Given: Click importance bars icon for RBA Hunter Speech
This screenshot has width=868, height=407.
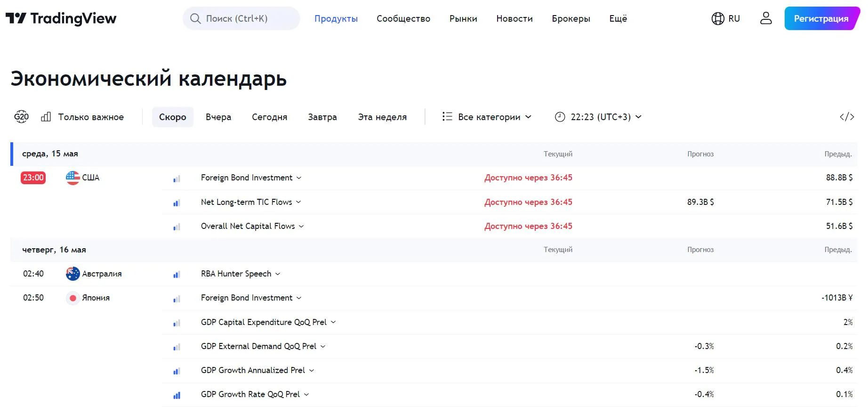Looking at the screenshot, I should click(177, 275).
